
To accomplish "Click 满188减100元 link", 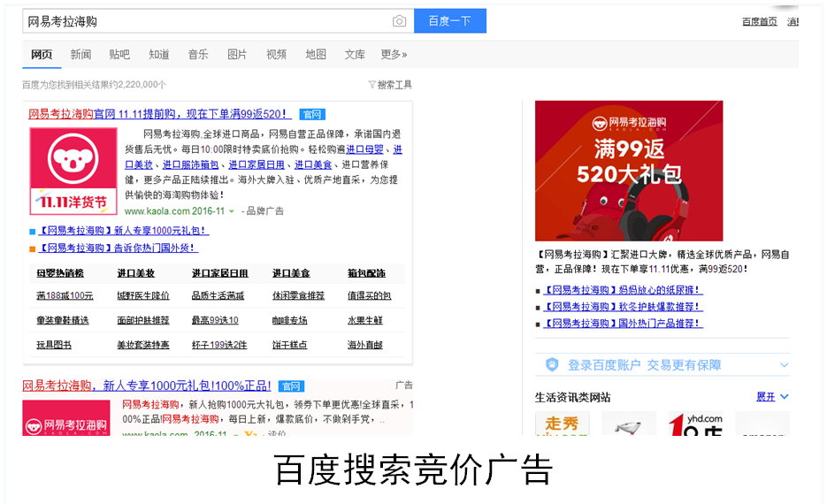I will 65,295.
